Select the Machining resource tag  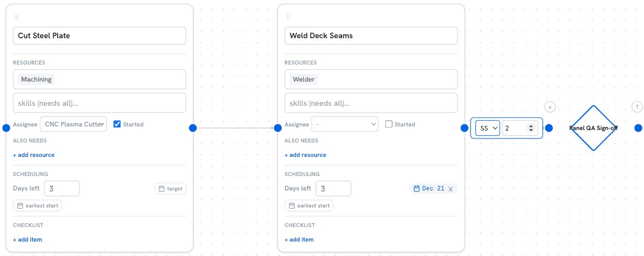[36, 79]
